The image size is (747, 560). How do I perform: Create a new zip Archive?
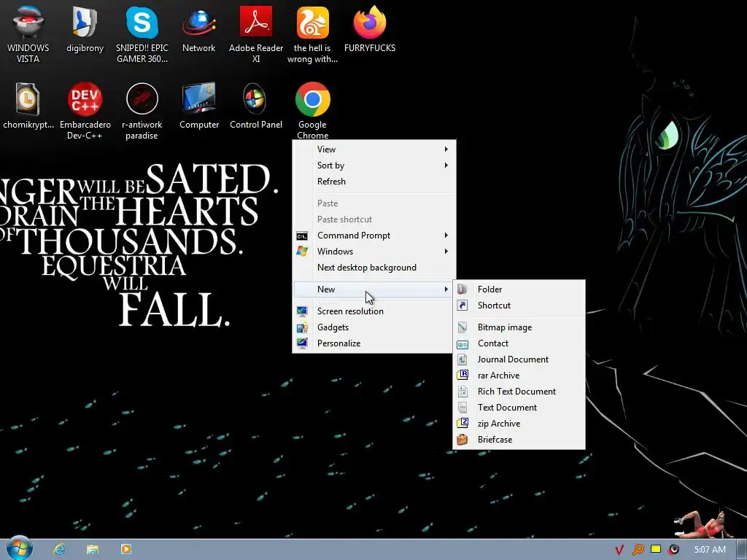(x=519, y=424)
